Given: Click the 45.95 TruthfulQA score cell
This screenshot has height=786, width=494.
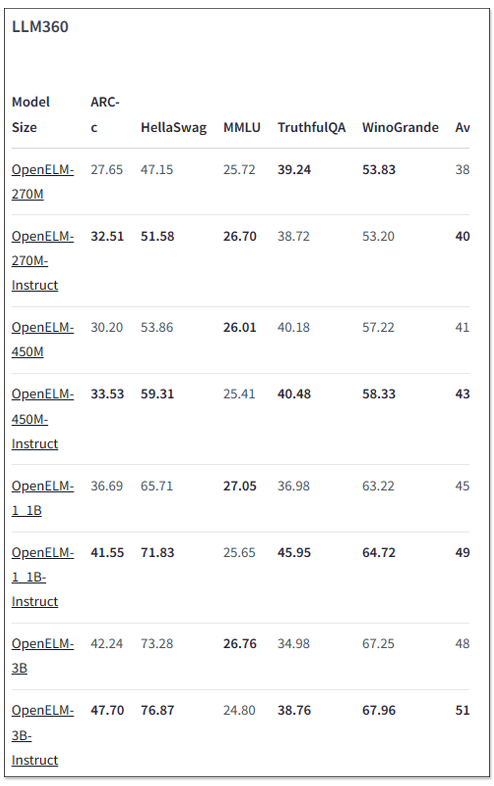Looking at the screenshot, I should (x=294, y=552).
